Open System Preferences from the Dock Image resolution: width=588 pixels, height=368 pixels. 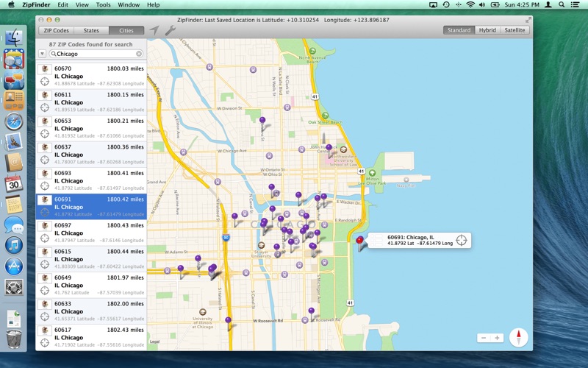[14, 287]
